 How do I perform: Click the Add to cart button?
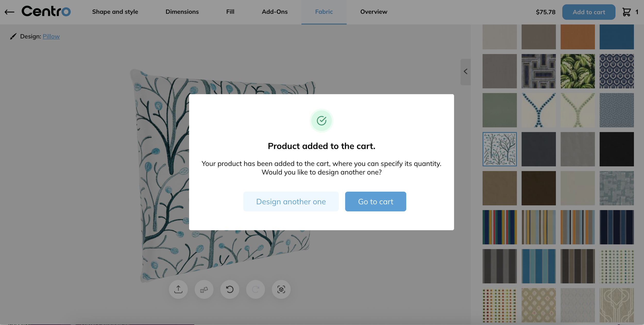589,12
